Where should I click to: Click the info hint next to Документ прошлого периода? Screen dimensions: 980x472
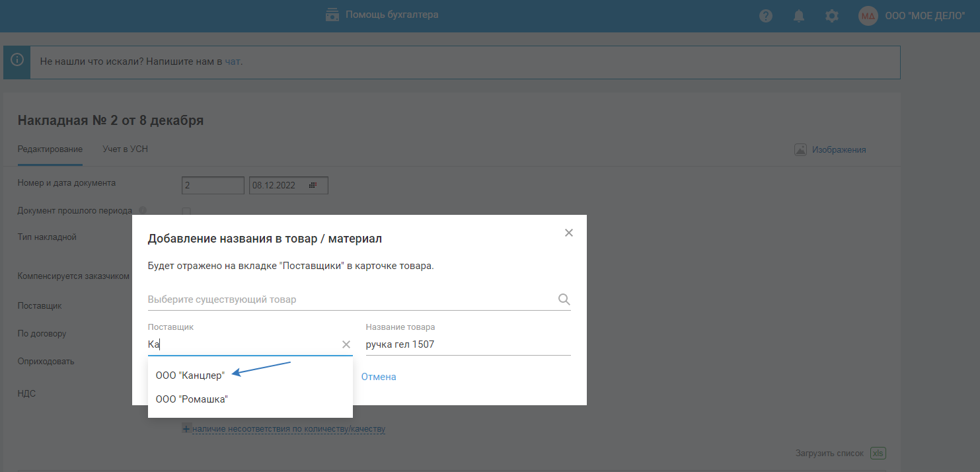tap(143, 211)
